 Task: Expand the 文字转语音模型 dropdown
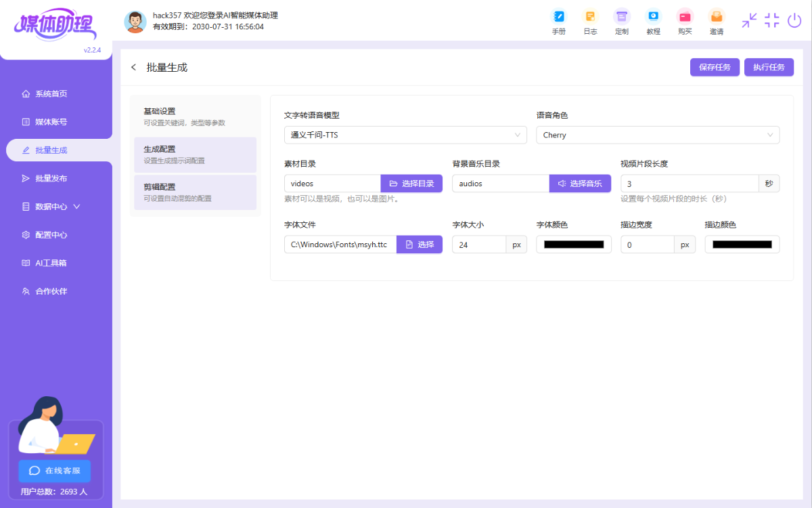405,135
